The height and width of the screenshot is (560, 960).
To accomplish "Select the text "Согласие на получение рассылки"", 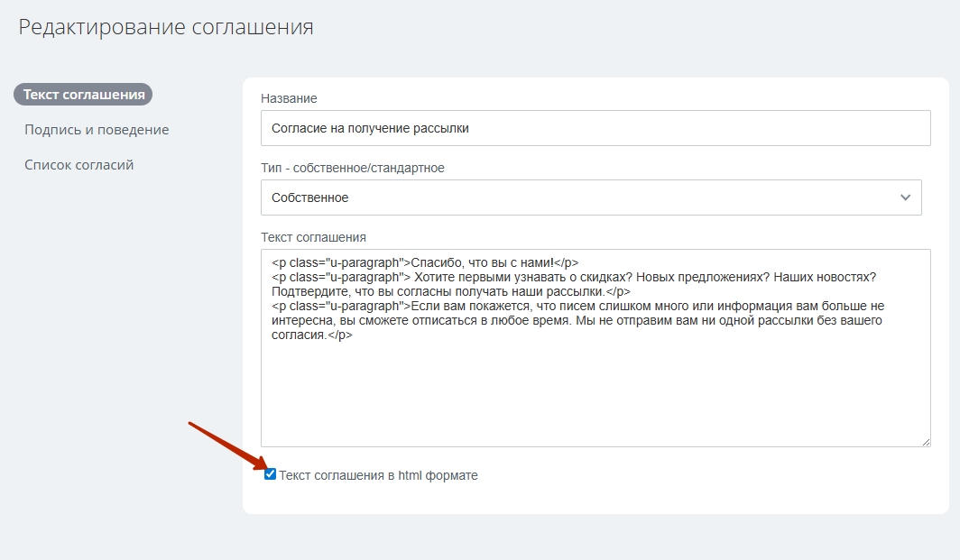I will click(x=370, y=128).
